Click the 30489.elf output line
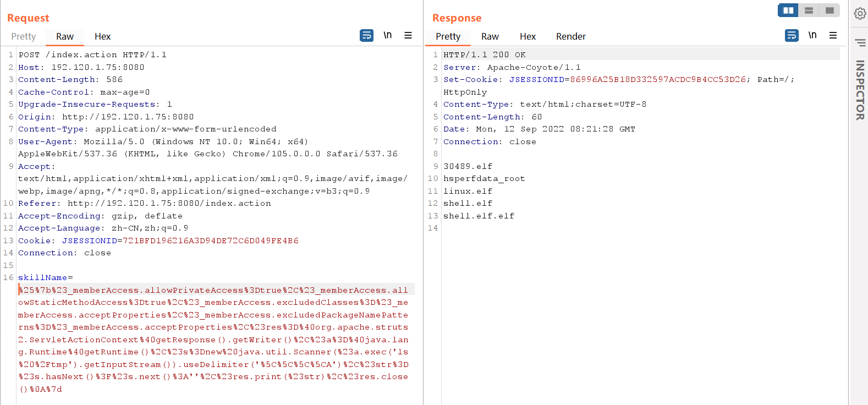 coord(468,166)
